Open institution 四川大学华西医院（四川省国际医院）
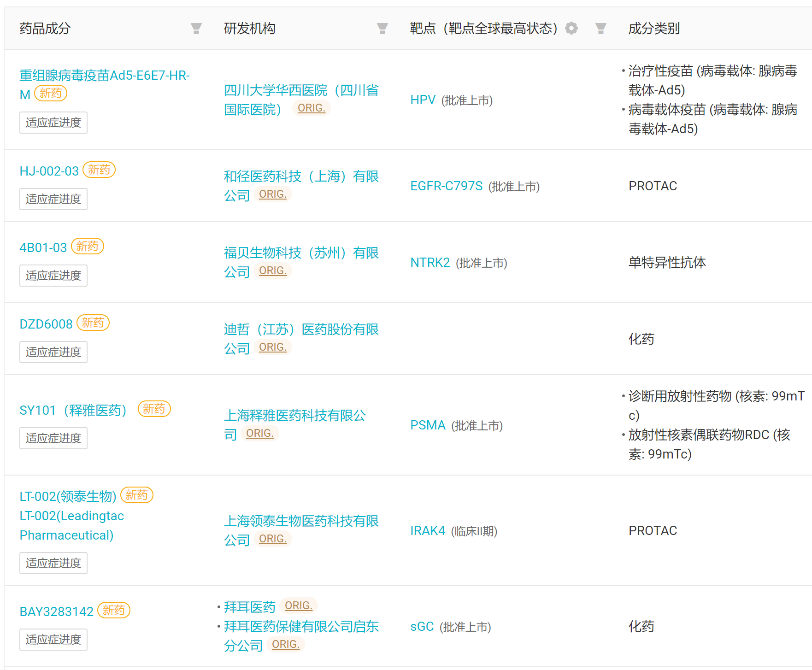This screenshot has width=812, height=670. coord(301,100)
